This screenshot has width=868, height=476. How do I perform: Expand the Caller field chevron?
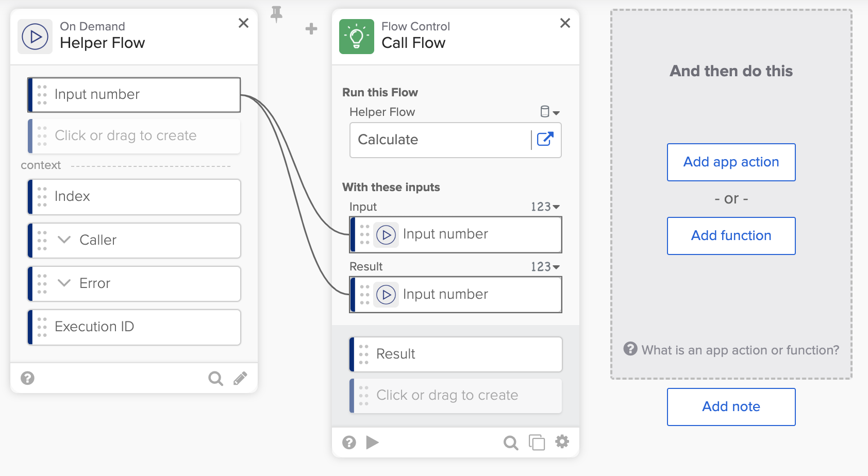click(63, 240)
